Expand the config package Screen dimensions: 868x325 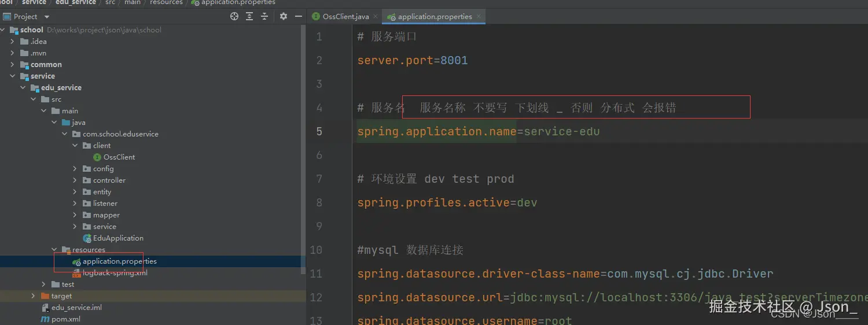coord(75,169)
